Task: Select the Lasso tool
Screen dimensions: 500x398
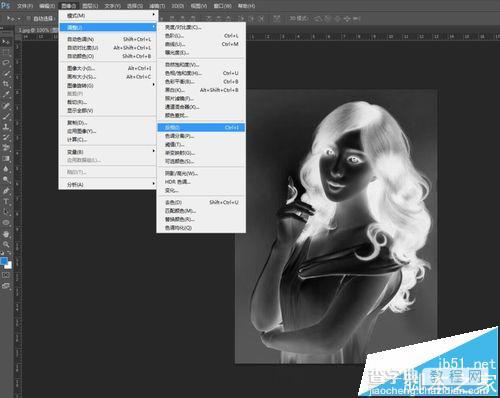Action: pos(6,63)
